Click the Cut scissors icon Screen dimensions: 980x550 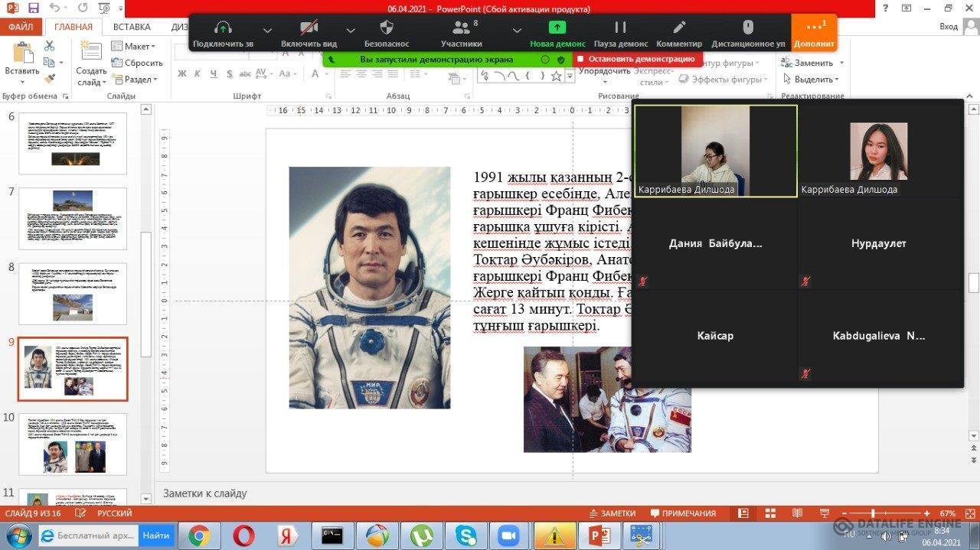(x=50, y=46)
